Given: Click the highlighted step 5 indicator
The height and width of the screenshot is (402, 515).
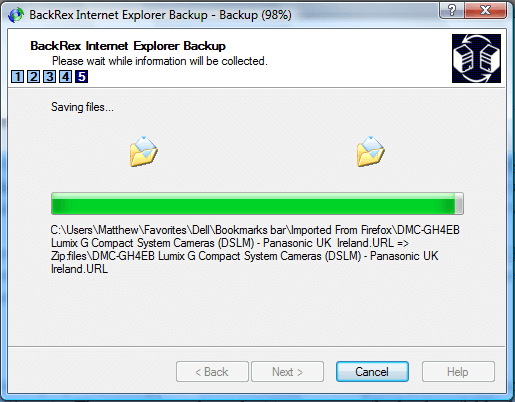Looking at the screenshot, I should (x=82, y=77).
